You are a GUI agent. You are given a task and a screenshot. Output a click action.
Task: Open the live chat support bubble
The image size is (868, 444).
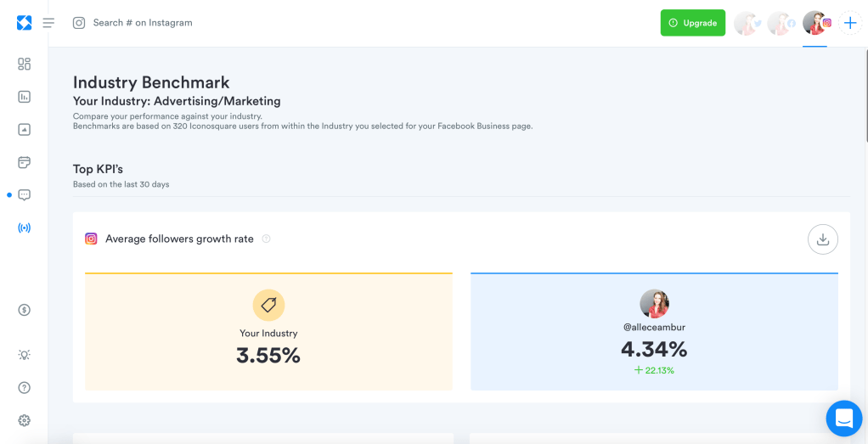843,418
